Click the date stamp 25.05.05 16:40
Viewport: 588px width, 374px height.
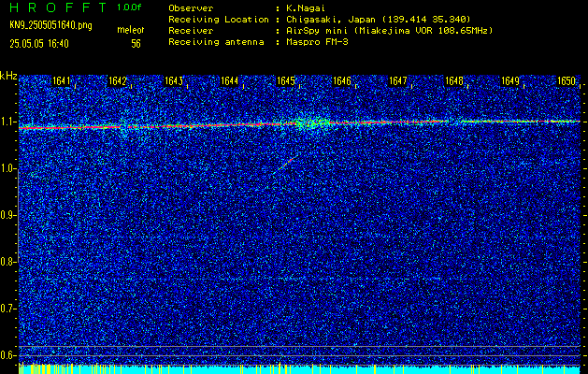click(39, 44)
